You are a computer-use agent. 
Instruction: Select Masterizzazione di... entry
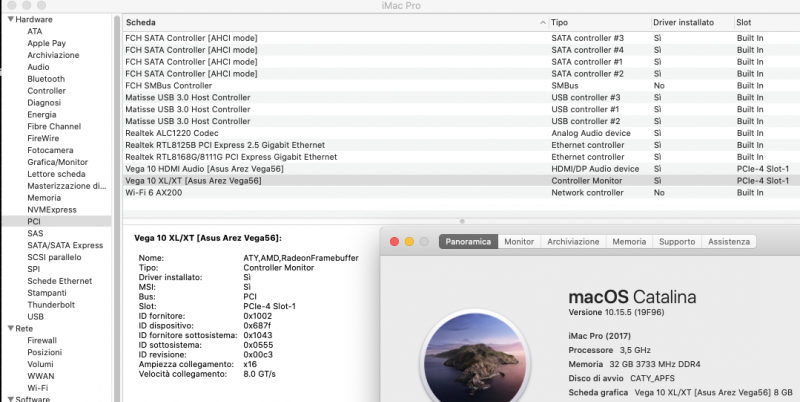click(67, 186)
